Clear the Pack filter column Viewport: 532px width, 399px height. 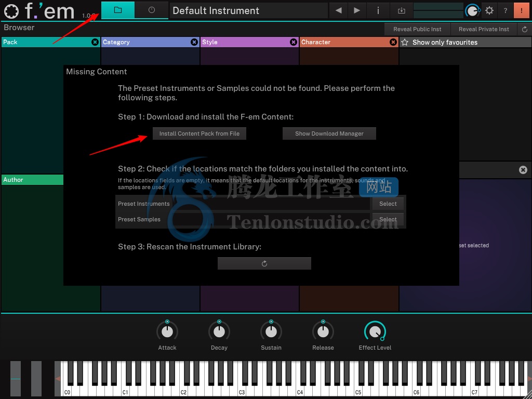tap(95, 42)
